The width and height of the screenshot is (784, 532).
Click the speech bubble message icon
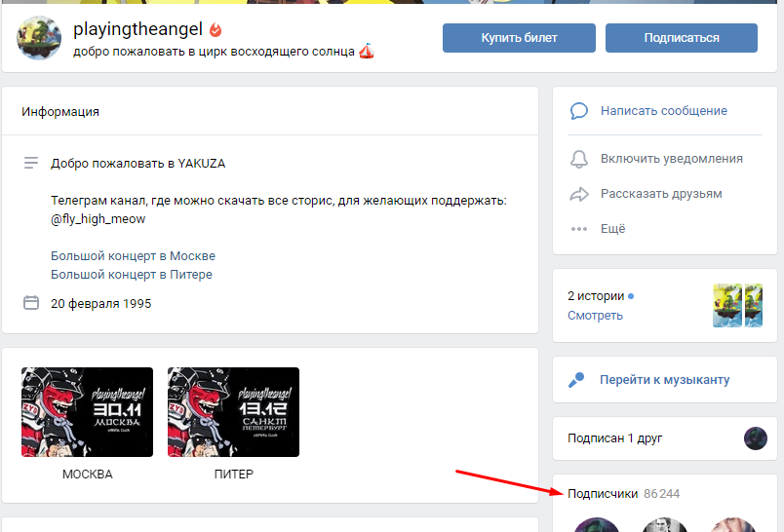pos(579,111)
